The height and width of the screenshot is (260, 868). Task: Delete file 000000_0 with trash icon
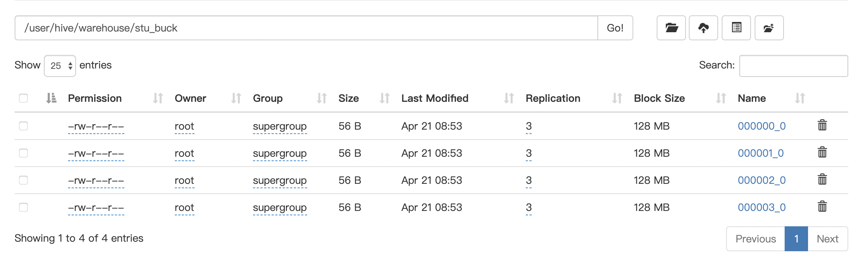tap(822, 125)
